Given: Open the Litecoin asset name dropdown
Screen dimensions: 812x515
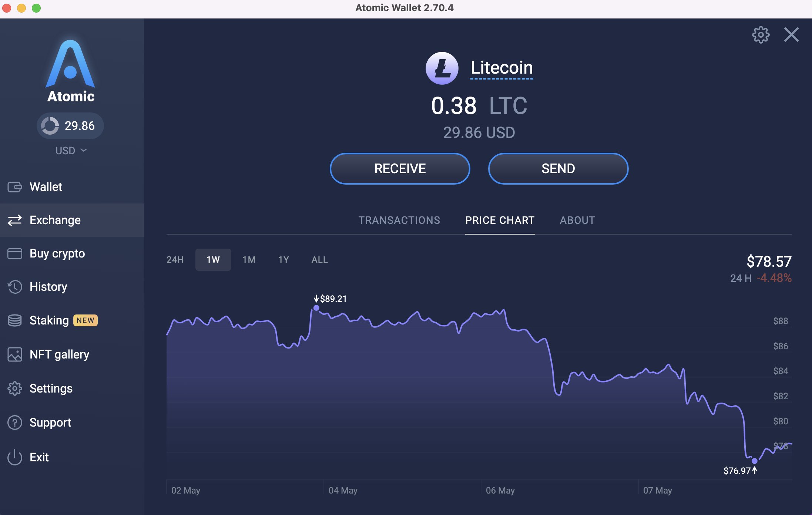Looking at the screenshot, I should [x=501, y=68].
